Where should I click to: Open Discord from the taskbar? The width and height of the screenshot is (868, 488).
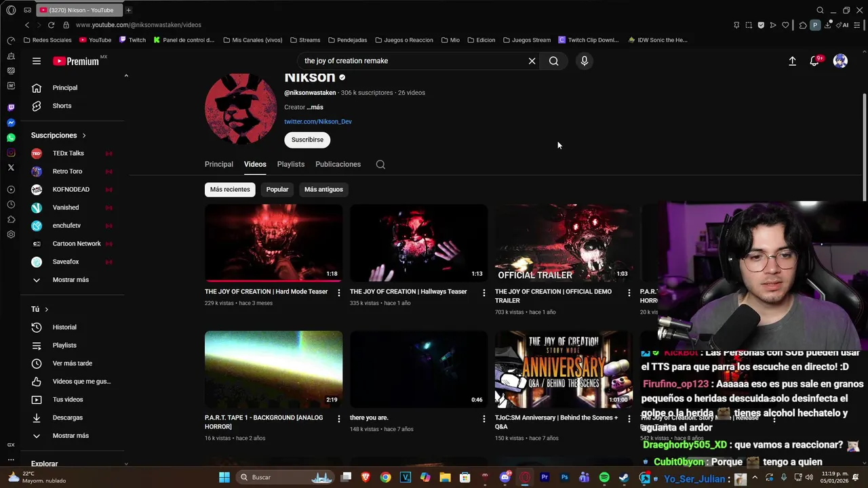pos(505,477)
